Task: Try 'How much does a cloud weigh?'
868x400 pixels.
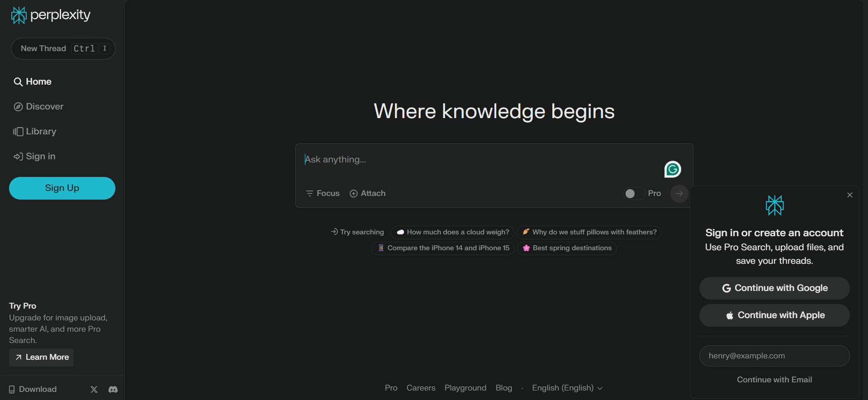Action: (452, 232)
